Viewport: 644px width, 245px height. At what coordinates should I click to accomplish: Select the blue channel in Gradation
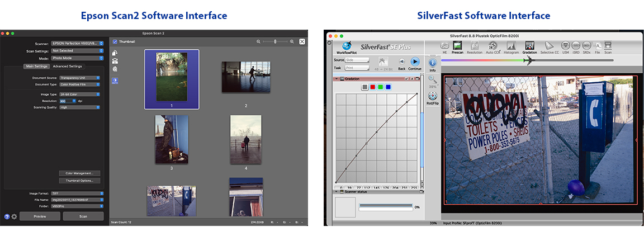tap(388, 87)
